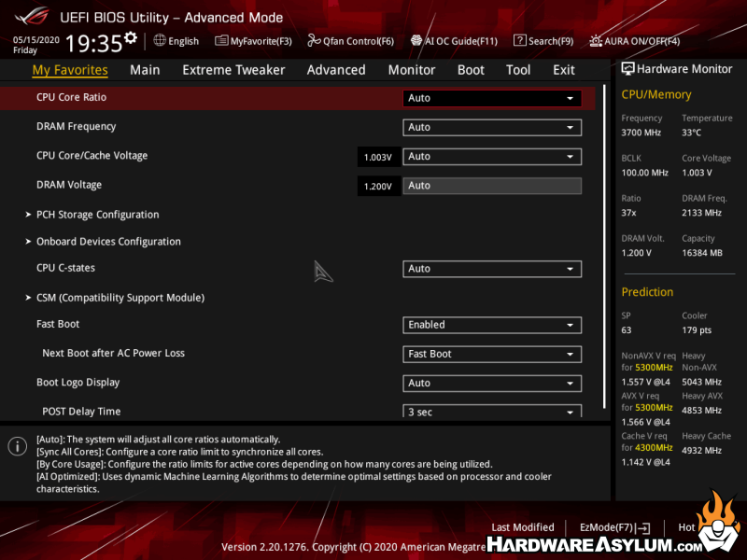
Task: Expand PCH Storage Configuration submenu
Action: coord(97,215)
